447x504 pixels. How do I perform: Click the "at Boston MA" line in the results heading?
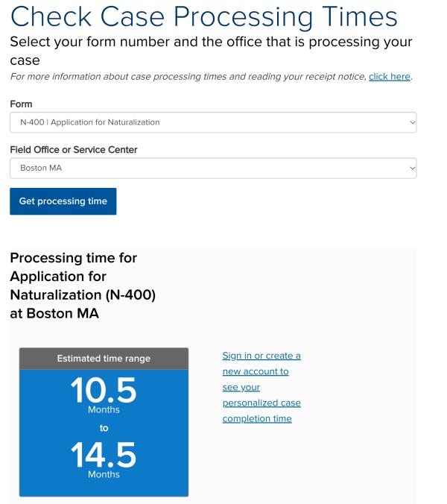coord(54,313)
